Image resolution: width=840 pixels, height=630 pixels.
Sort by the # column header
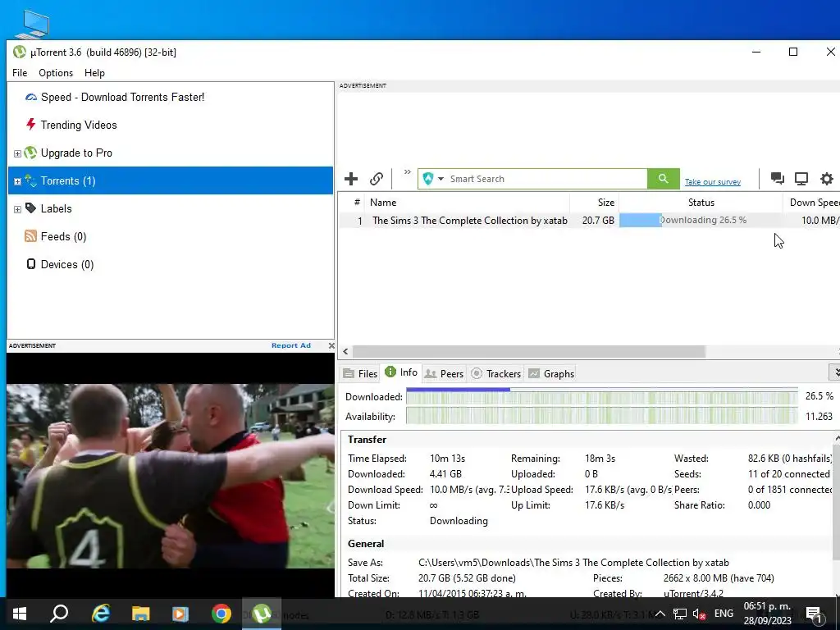(x=357, y=202)
